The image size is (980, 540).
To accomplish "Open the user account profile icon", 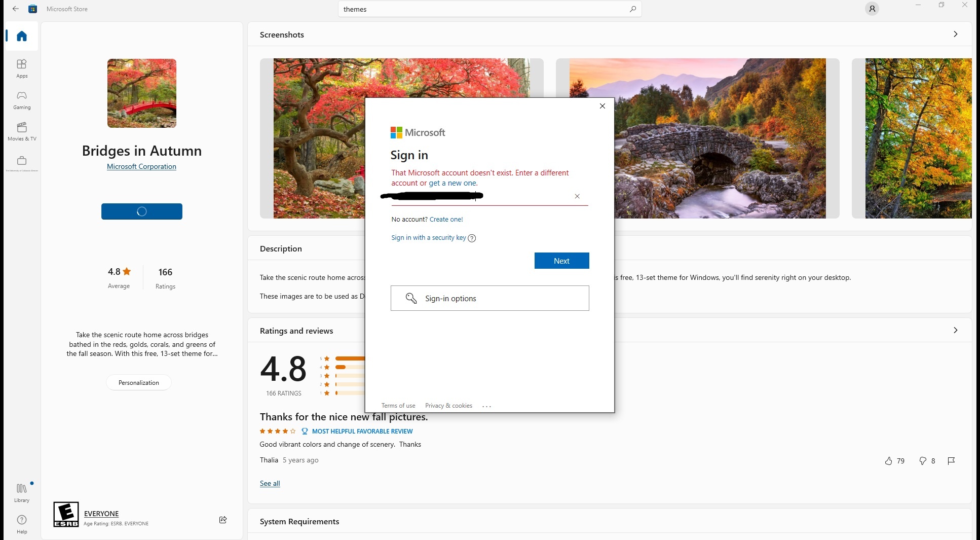I will pyautogui.click(x=872, y=9).
